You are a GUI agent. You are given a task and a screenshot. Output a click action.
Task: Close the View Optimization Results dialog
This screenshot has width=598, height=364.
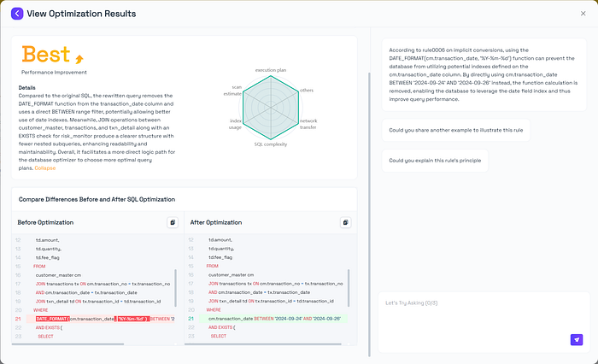[583, 14]
